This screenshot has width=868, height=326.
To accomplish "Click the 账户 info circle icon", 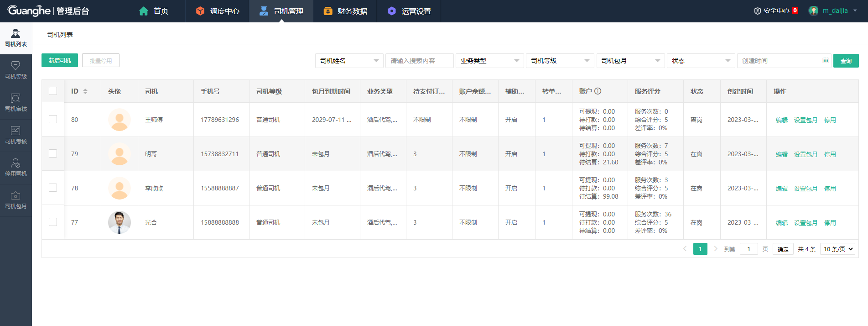I will coord(598,91).
